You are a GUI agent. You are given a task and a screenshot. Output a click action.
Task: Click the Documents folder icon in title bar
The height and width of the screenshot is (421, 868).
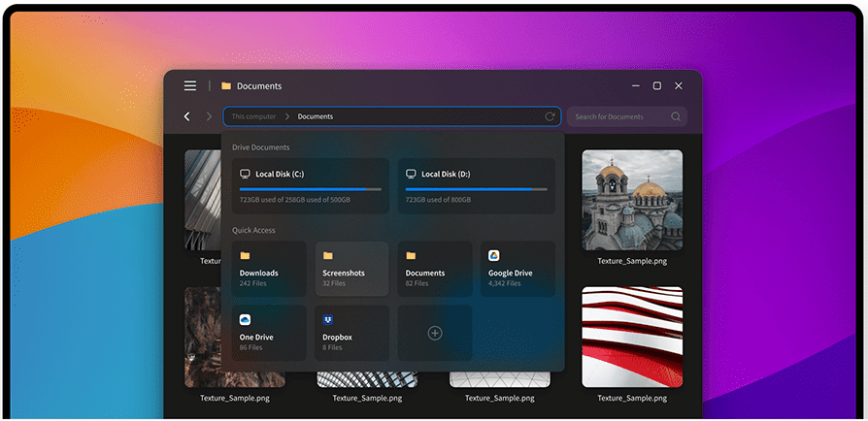coord(226,86)
